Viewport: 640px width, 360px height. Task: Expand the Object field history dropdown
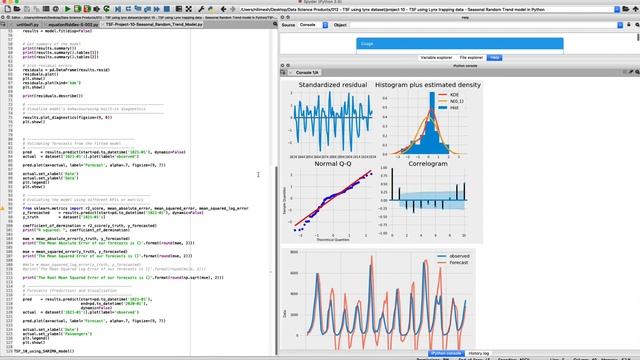(x=620, y=25)
